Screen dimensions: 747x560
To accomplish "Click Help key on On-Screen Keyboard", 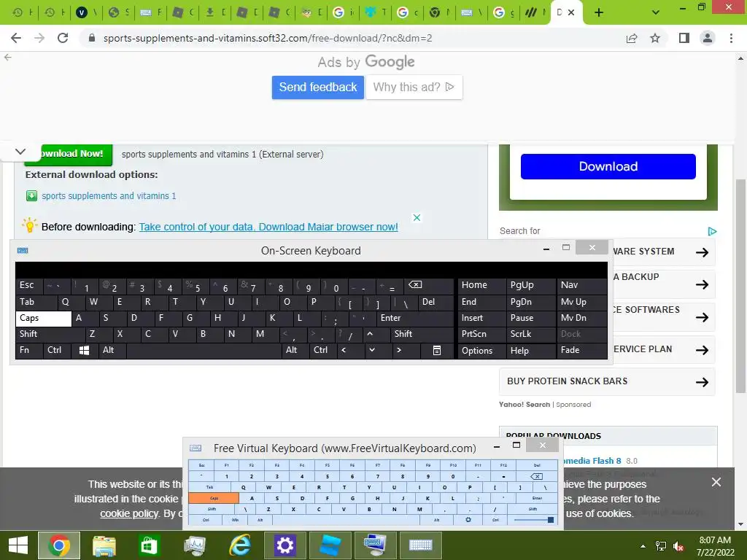I will [x=530, y=351].
